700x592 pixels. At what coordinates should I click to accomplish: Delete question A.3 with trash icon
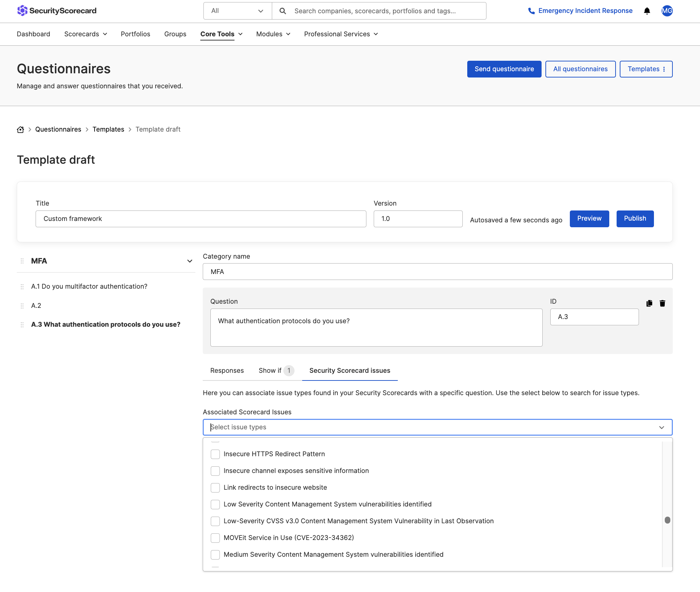click(x=662, y=303)
